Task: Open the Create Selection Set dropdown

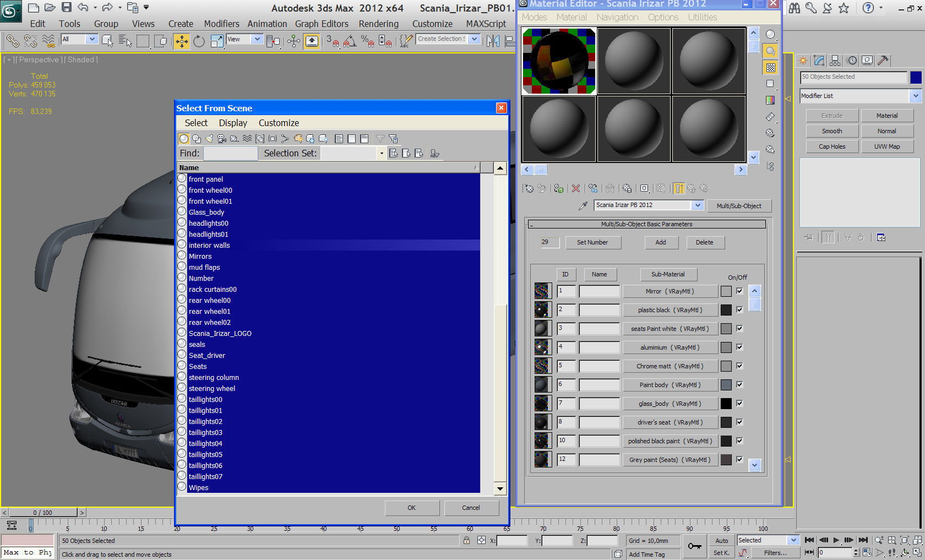Action: (x=474, y=39)
